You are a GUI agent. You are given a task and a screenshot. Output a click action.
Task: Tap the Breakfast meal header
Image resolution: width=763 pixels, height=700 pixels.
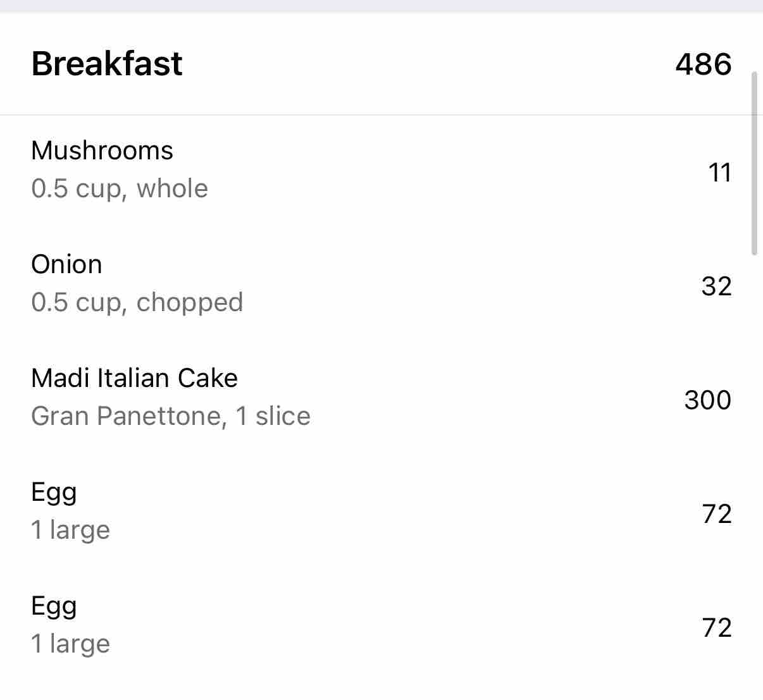click(107, 64)
